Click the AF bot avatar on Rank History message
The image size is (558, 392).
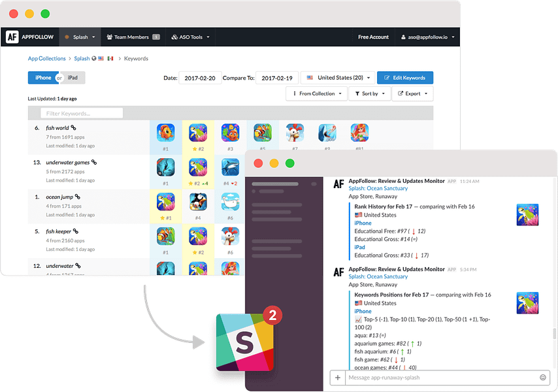338,184
